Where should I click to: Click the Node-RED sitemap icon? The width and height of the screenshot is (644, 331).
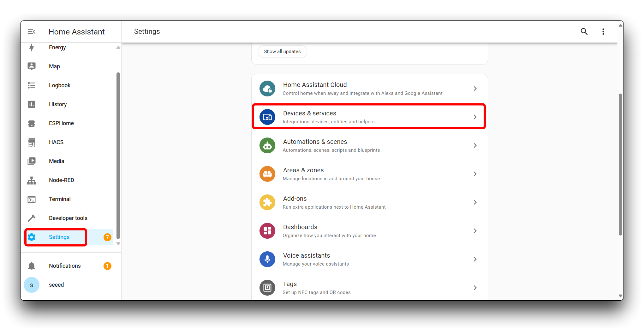32,181
